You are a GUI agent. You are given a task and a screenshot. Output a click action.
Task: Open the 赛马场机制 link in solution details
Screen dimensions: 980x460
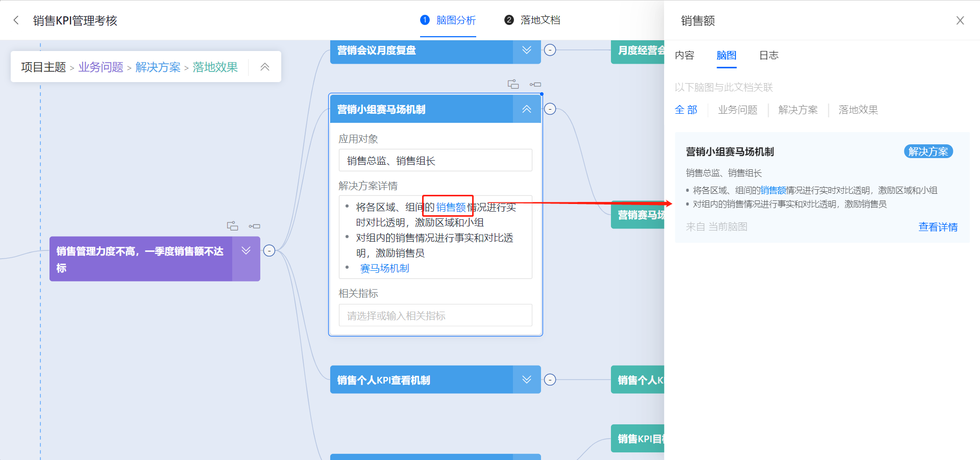coord(385,268)
